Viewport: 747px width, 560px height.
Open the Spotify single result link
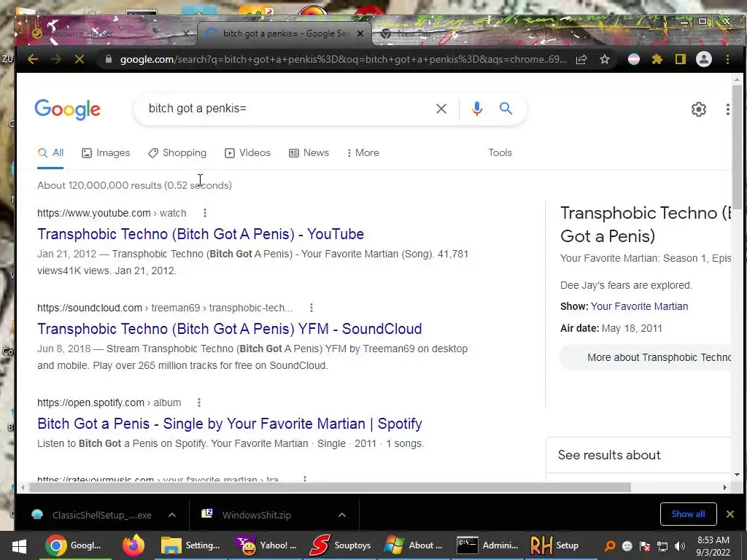[x=230, y=424]
